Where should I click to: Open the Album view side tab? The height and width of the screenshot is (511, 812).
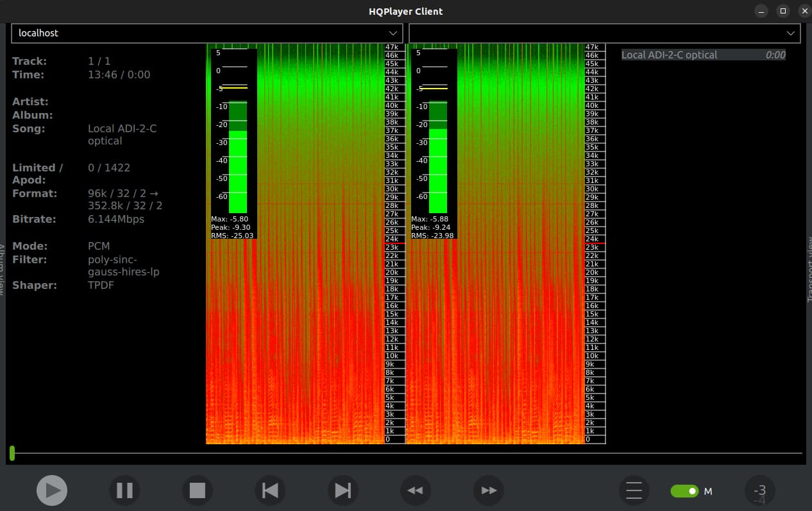click(x=3, y=270)
